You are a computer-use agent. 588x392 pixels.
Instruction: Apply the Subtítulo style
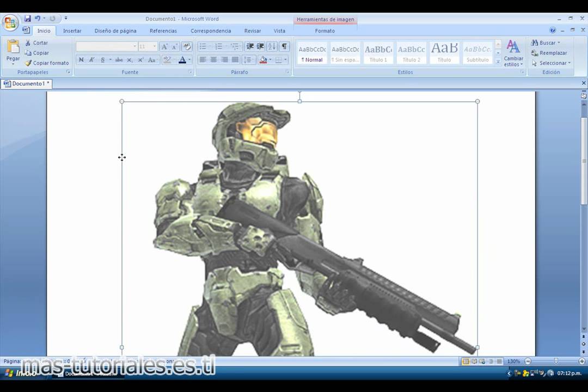click(x=477, y=53)
